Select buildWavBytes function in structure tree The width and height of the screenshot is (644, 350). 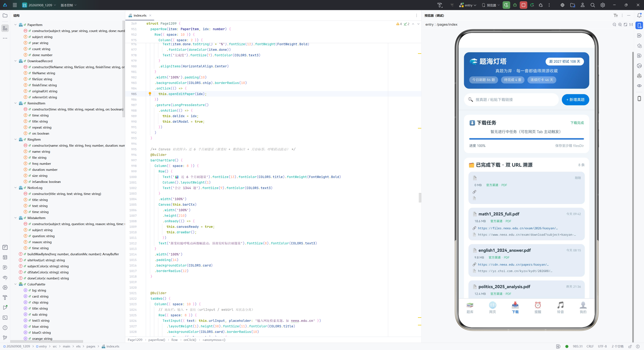pos(73,254)
